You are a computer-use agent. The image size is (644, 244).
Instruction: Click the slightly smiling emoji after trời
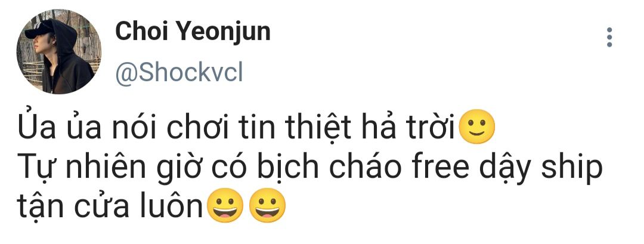click(x=476, y=126)
